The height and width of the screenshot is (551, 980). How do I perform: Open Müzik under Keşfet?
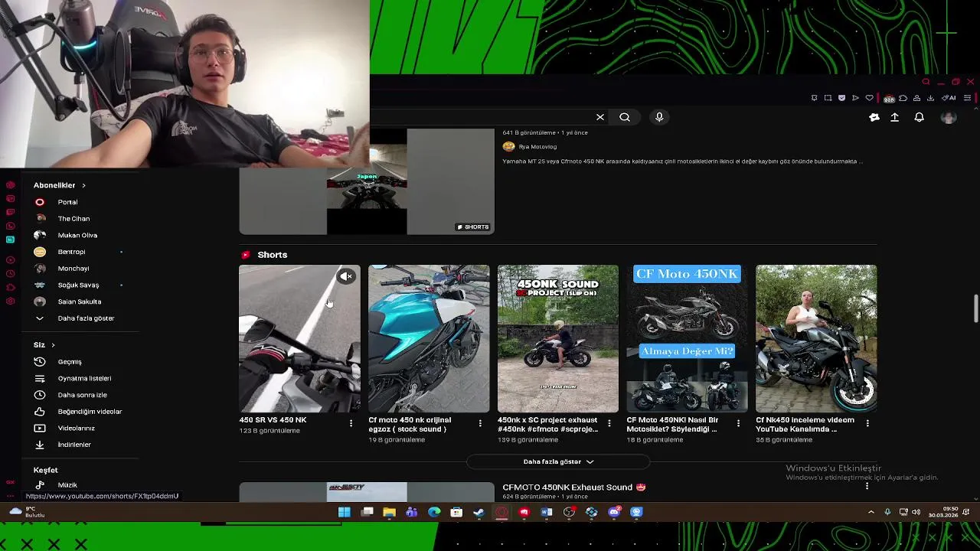pos(67,485)
